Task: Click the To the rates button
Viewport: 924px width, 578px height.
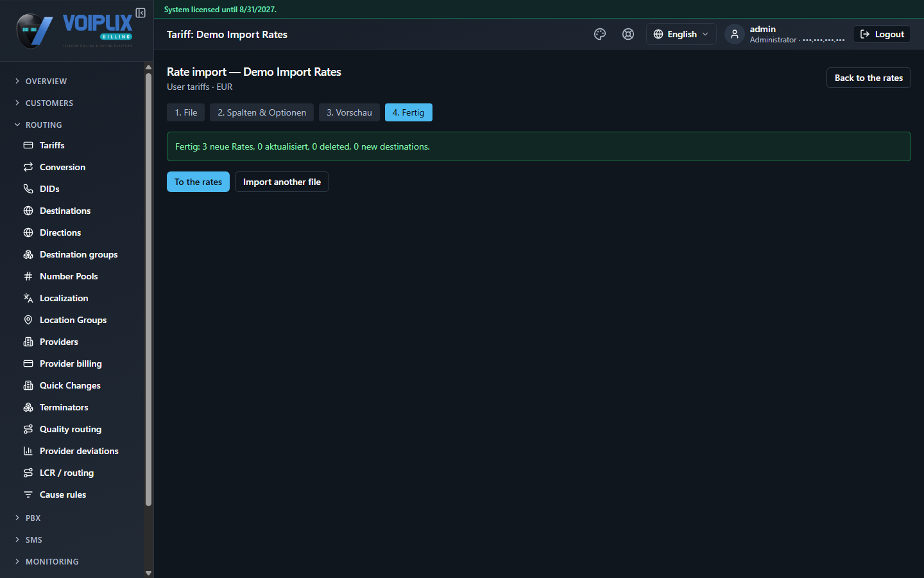Action: coord(198,182)
